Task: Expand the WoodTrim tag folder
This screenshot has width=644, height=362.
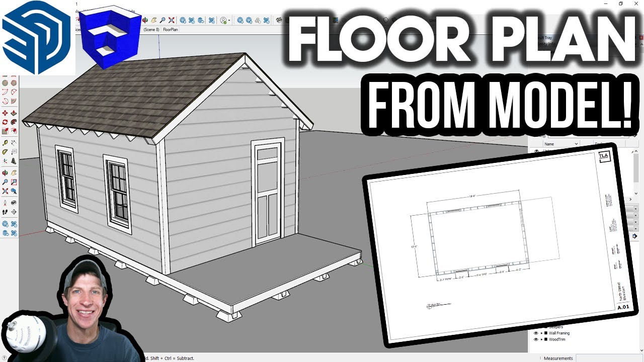Action: point(541,339)
